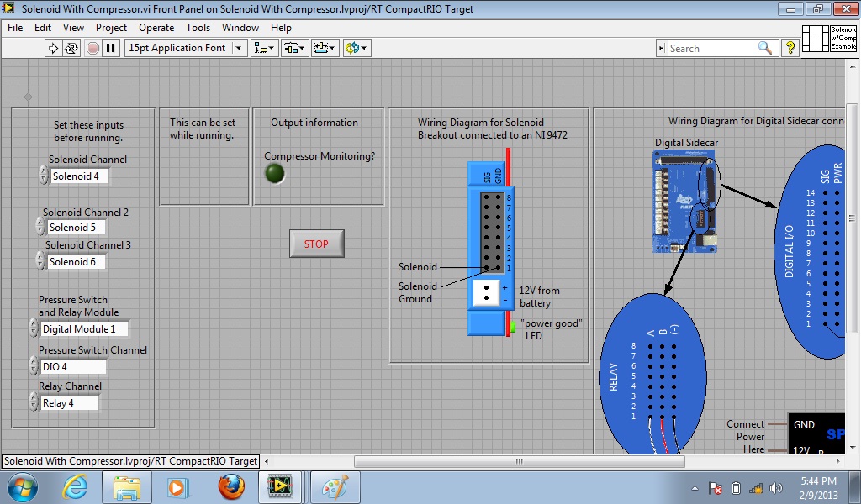This screenshot has width=861, height=504.
Task: Open the Project menu
Action: pos(111,28)
